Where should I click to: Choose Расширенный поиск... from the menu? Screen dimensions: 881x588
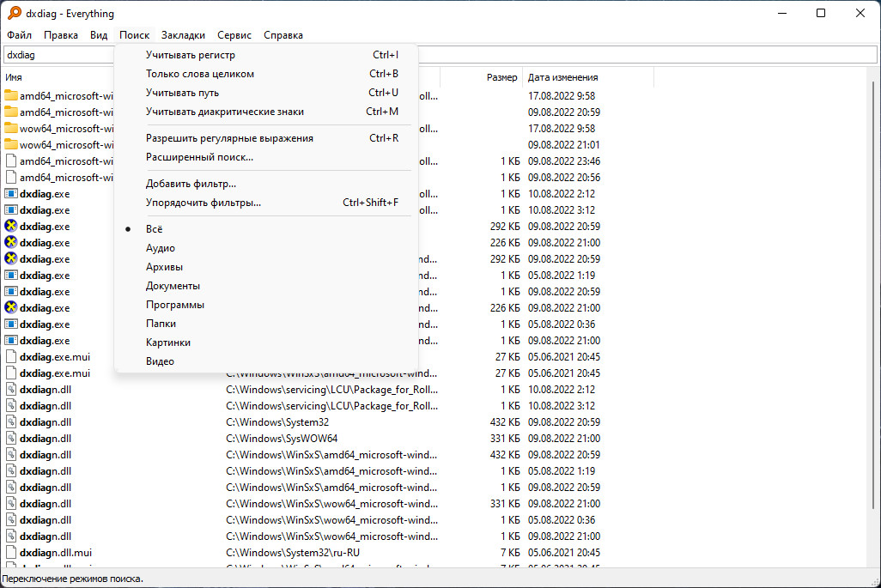(199, 157)
